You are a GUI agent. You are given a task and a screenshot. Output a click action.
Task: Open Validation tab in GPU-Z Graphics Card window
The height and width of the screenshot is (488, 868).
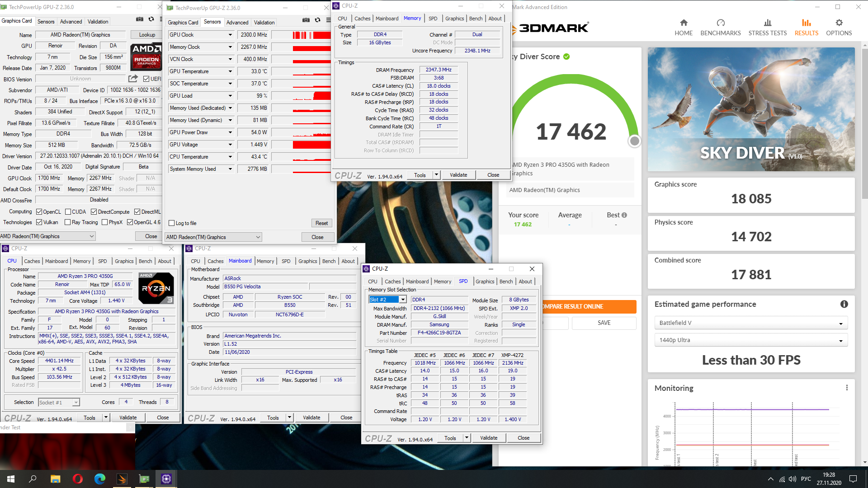click(98, 22)
